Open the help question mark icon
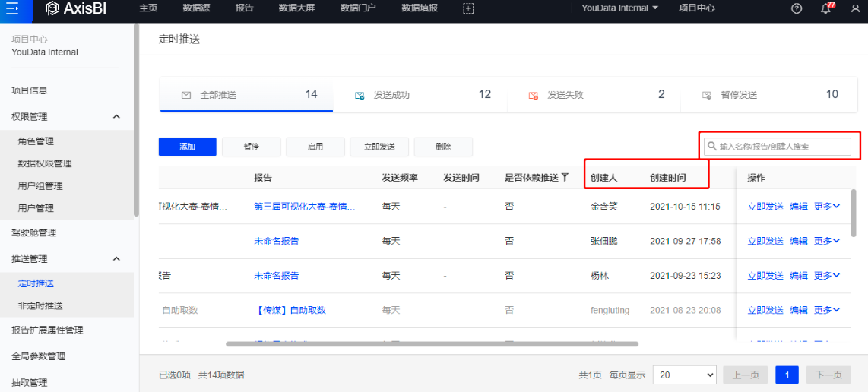Viewport: 868px width, 392px height. pos(797,8)
